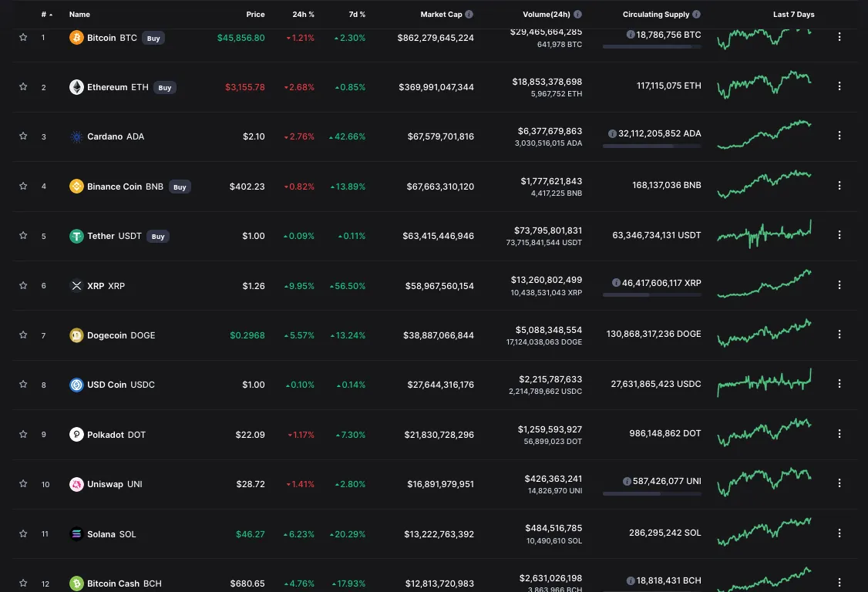Screen dimensions: 868x592
Task: Click the Buy button next to Bitcoin
Action: click(153, 39)
